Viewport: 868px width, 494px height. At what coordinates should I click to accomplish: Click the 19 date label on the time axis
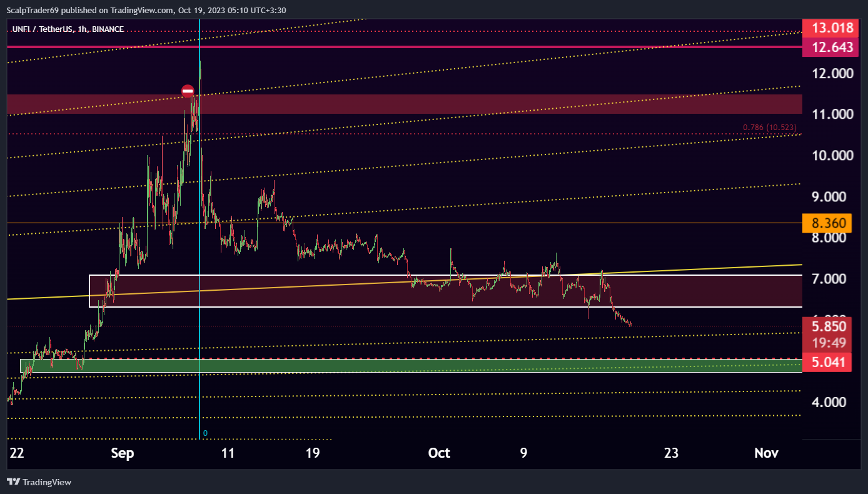pyautogui.click(x=313, y=453)
